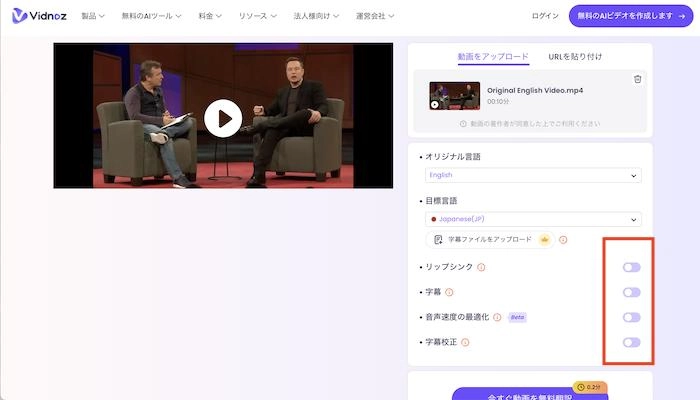
Task: Expand the リソース menu
Action: coord(258,16)
